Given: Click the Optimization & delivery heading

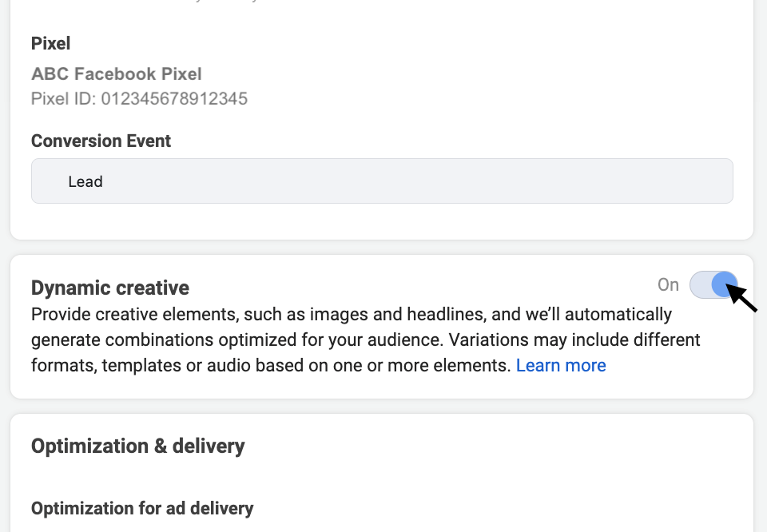Looking at the screenshot, I should (138, 446).
